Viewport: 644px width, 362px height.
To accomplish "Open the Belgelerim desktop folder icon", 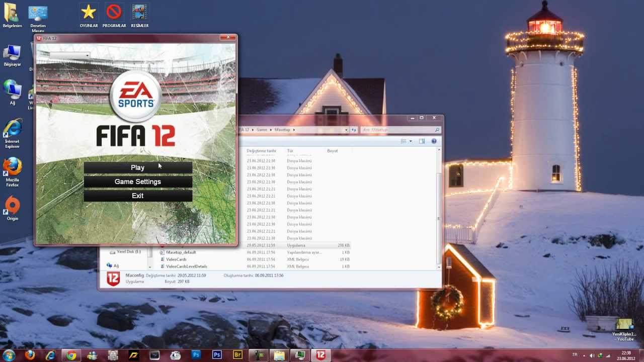I will tap(12, 15).
